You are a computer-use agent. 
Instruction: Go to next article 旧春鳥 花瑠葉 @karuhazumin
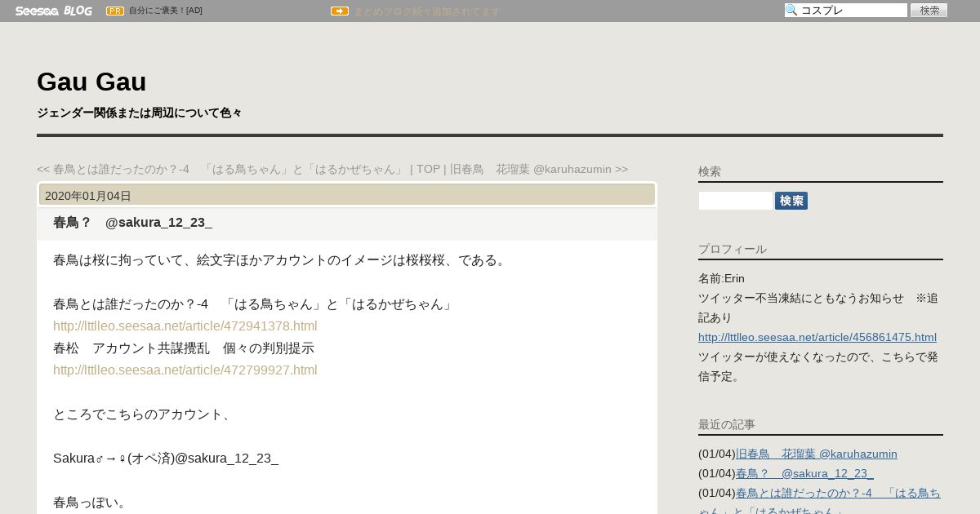click(x=539, y=169)
